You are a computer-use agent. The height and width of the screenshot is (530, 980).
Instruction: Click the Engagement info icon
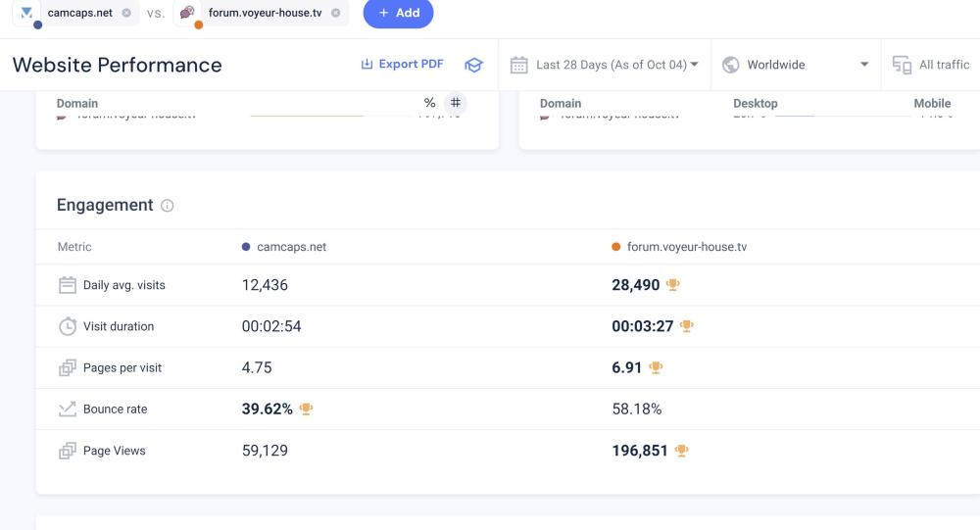click(x=168, y=206)
